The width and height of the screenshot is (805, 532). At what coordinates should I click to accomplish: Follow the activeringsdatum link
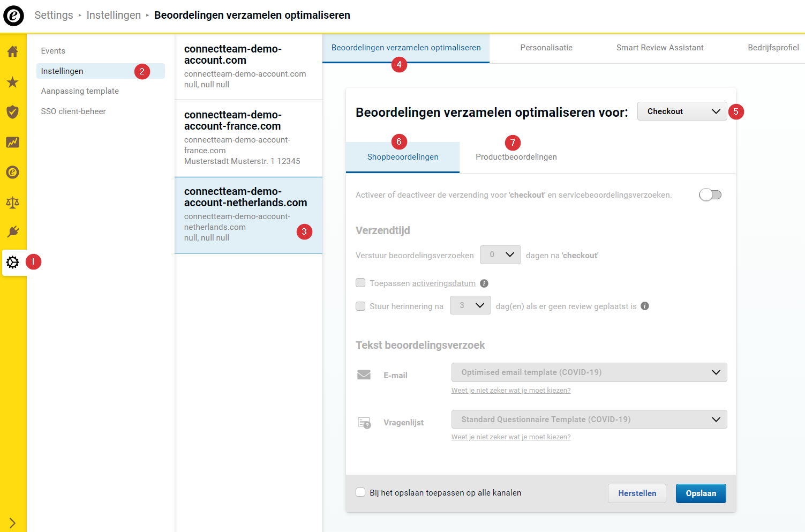(x=444, y=283)
